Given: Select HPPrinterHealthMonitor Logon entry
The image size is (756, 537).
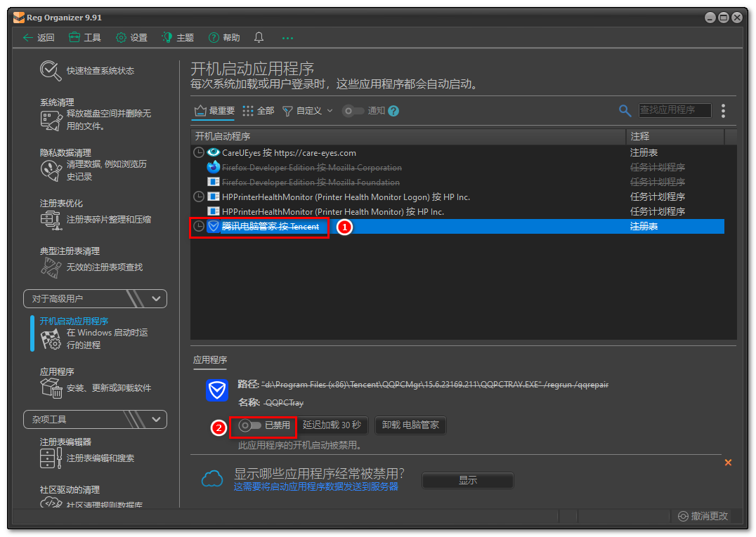Looking at the screenshot, I should 457,197.
